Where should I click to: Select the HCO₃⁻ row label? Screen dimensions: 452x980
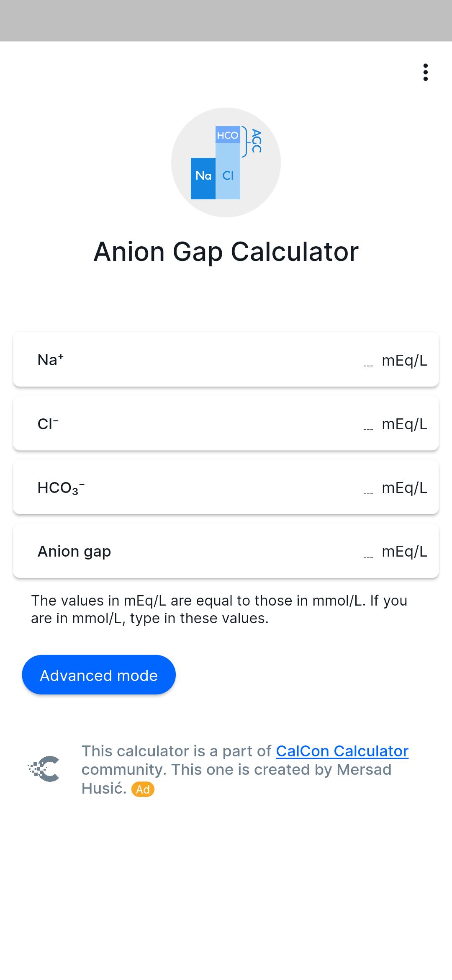coord(61,488)
